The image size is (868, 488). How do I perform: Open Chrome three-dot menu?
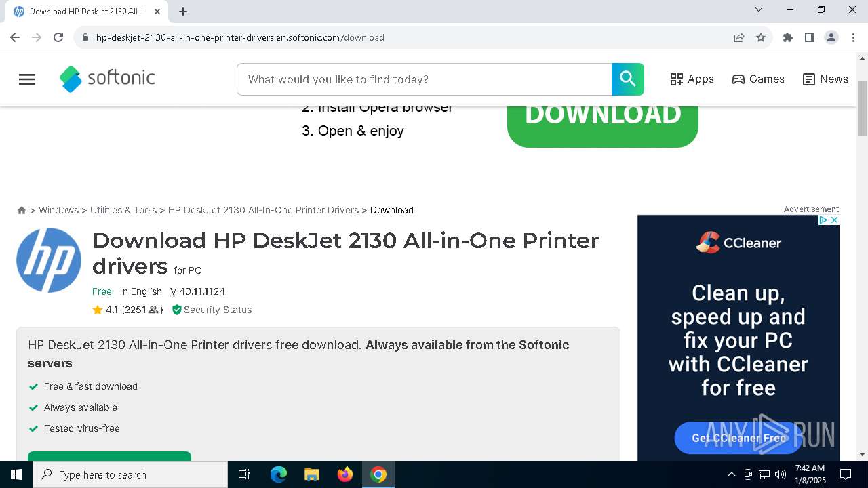[x=853, y=37]
